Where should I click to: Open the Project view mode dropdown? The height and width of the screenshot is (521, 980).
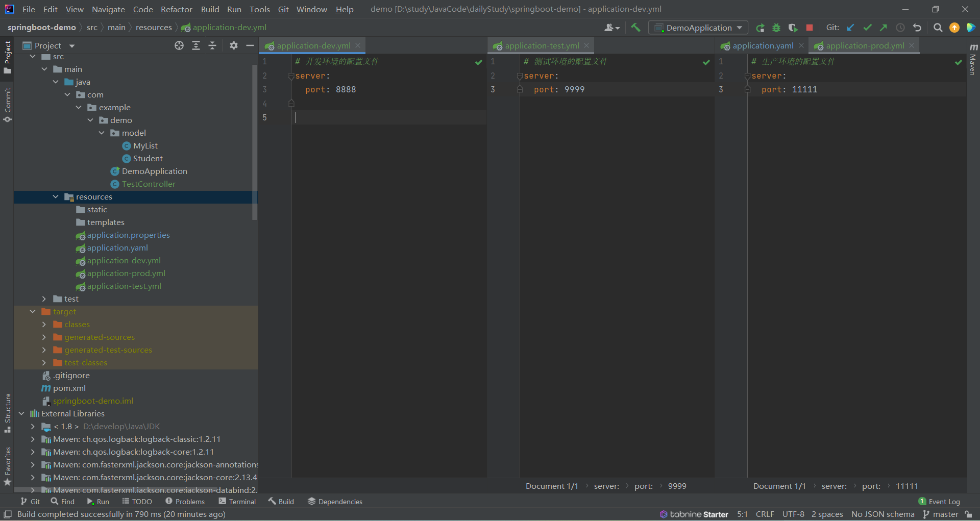tap(72, 45)
